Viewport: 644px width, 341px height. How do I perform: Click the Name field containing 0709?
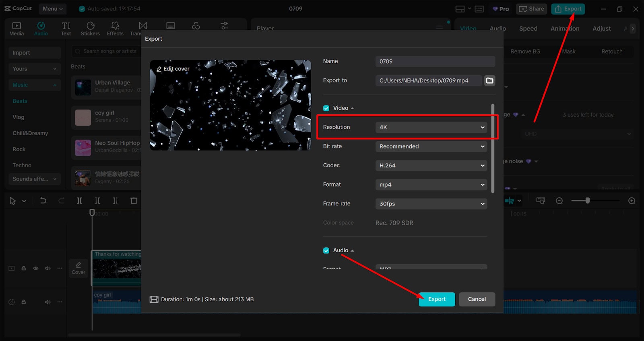(x=435, y=62)
